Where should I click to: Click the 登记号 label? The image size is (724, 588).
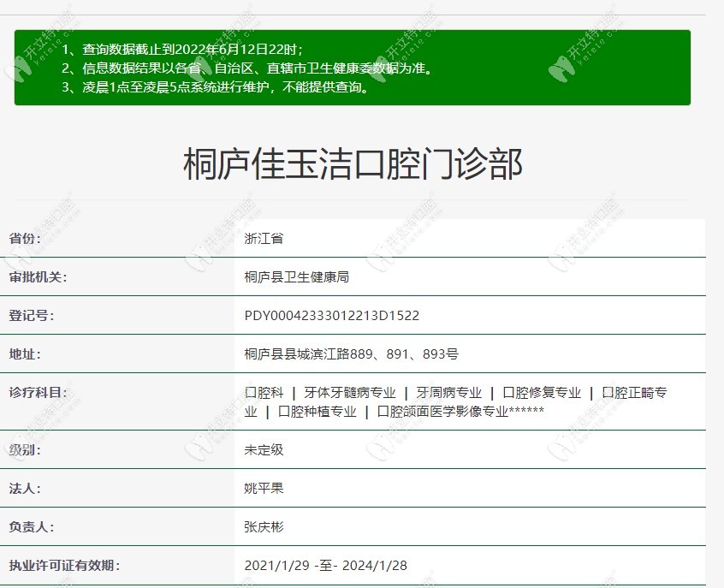pyautogui.click(x=32, y=316)
